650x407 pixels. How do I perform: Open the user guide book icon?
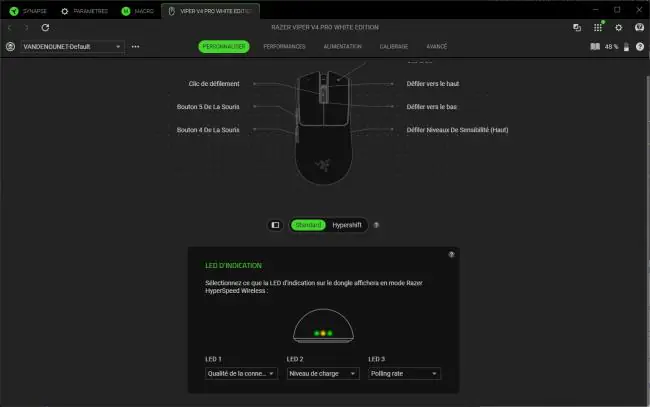tap(595, 46)
